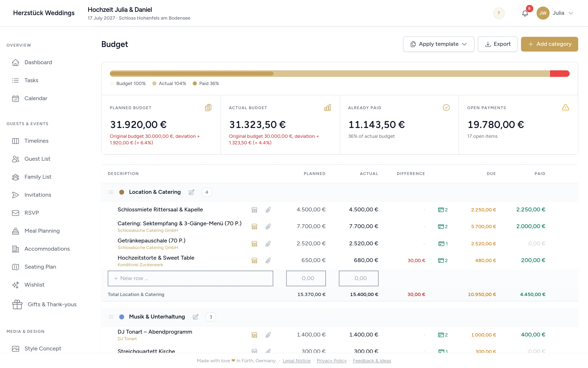The image size is (588, 368).
Task: Open attachment paperclip for DJ Tonart row
Action: [268, 335]
